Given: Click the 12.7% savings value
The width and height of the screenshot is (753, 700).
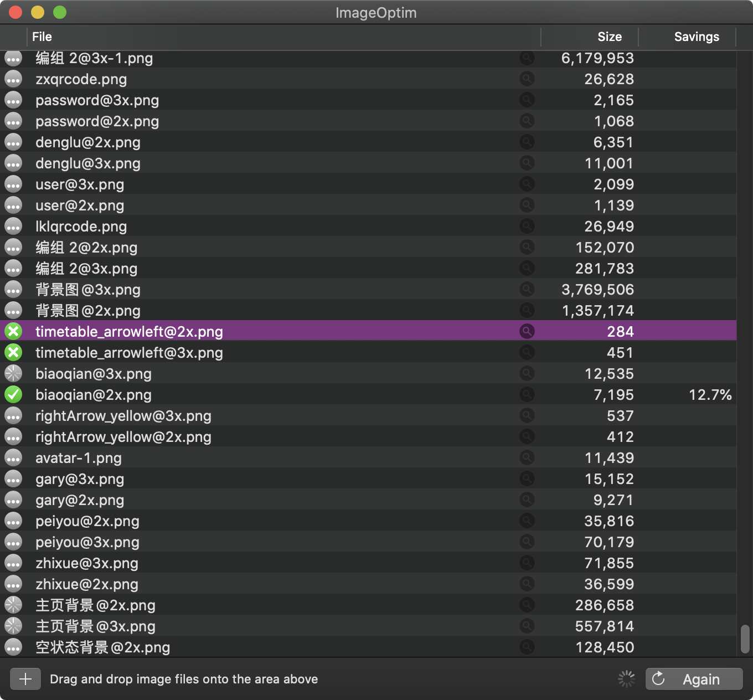Looking at the screenshot, I should (710, 395).
